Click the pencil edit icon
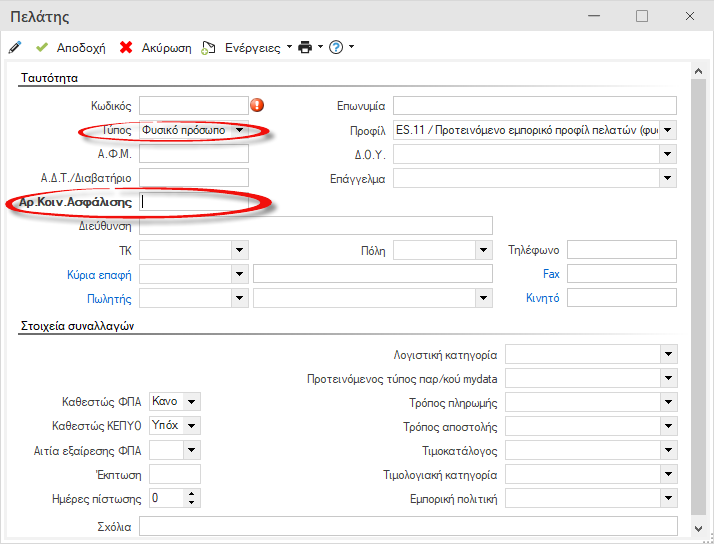Image resolution: width=714 pixels, height=544 pixels. (15, 47)
